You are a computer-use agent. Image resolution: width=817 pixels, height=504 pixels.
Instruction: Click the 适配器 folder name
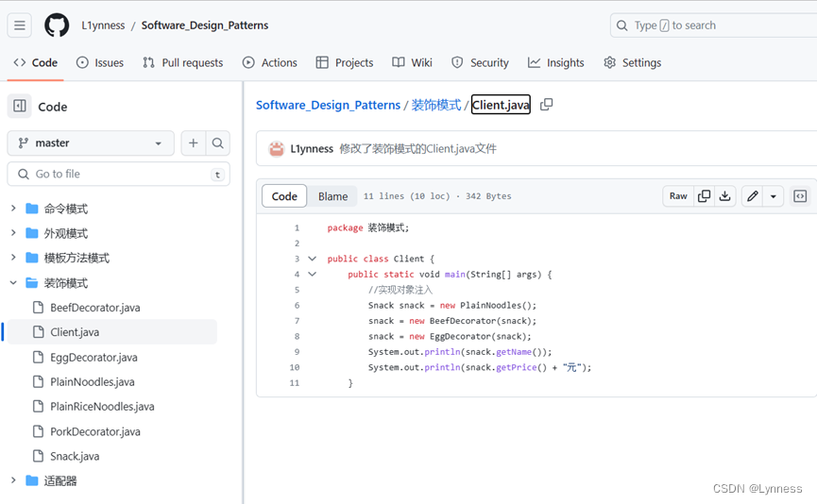(x=60, y=480)
